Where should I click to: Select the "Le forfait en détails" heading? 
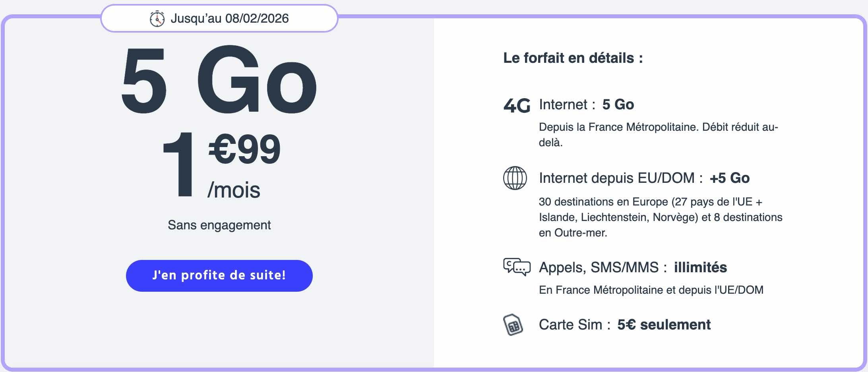point(573,58)
